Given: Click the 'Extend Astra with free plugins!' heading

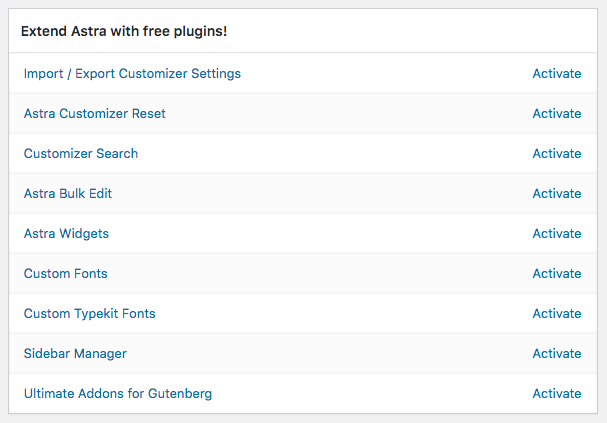Looking at the screenshot, I should pos(124,31).
